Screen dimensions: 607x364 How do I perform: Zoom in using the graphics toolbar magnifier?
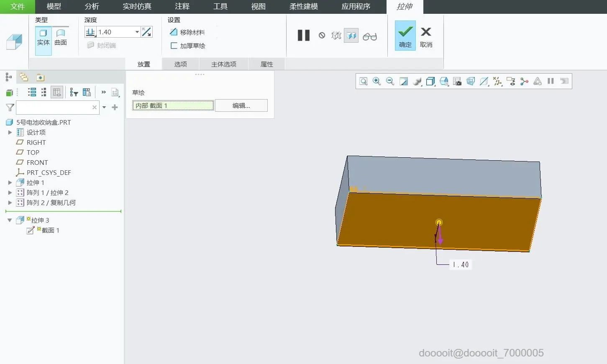[x=376, y=81]
